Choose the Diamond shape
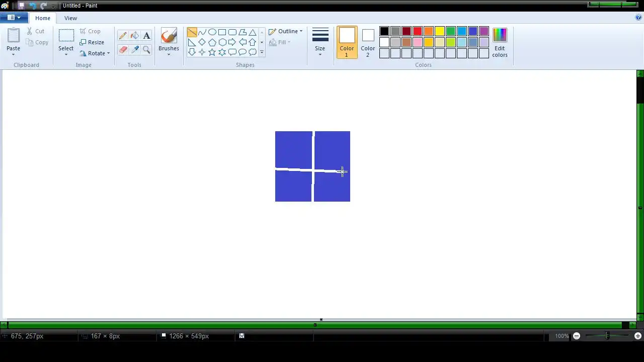Screen dimensions: 644x362 coord(202,42)
